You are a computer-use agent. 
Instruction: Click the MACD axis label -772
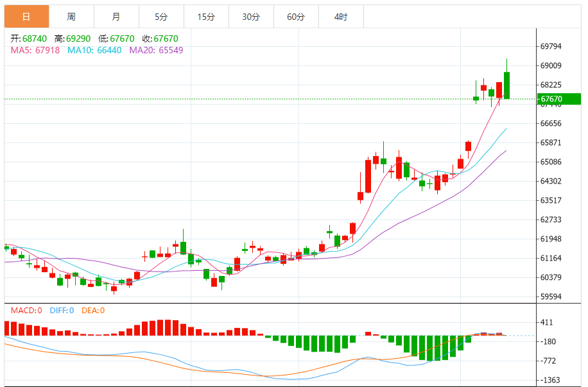click(548, 361)
